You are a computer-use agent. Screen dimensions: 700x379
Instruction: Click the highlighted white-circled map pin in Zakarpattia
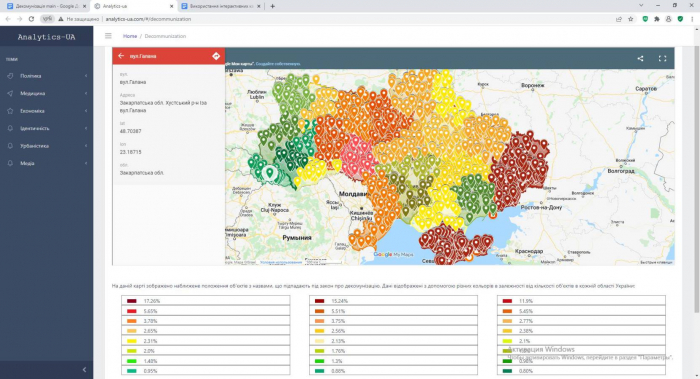269,172
